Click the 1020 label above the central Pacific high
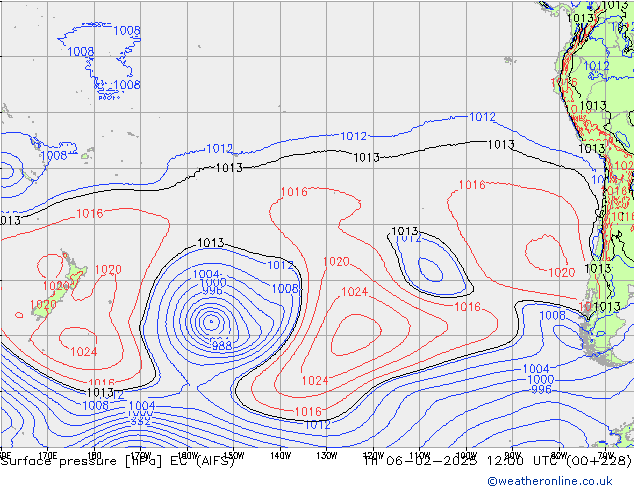634x490 pixels. pos(336,262)
